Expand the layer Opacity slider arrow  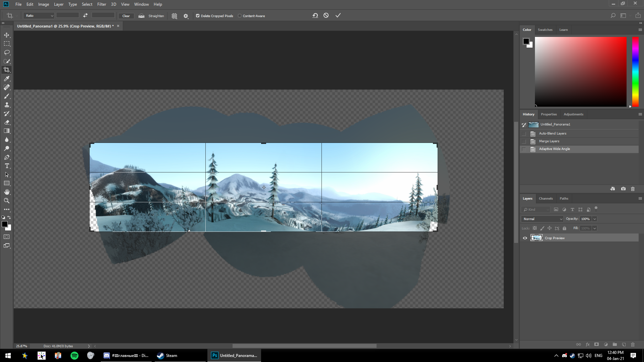(594, 219)
